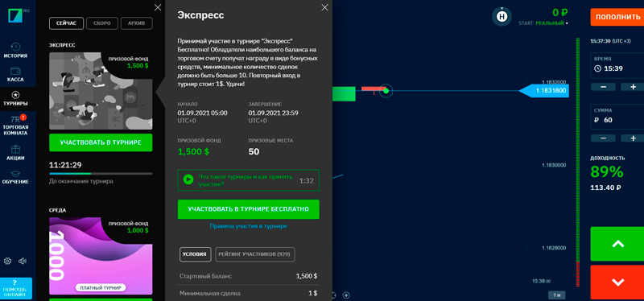Image resolution: width=644 pixels, height=301 pixels.
Task: Increase expiry time with plus button
Action: click(x=633, y=87)
